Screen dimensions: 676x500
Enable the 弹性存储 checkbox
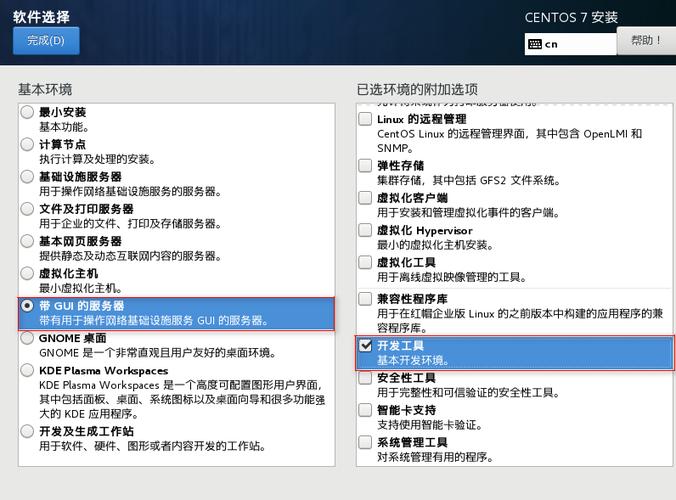[365, 166]
